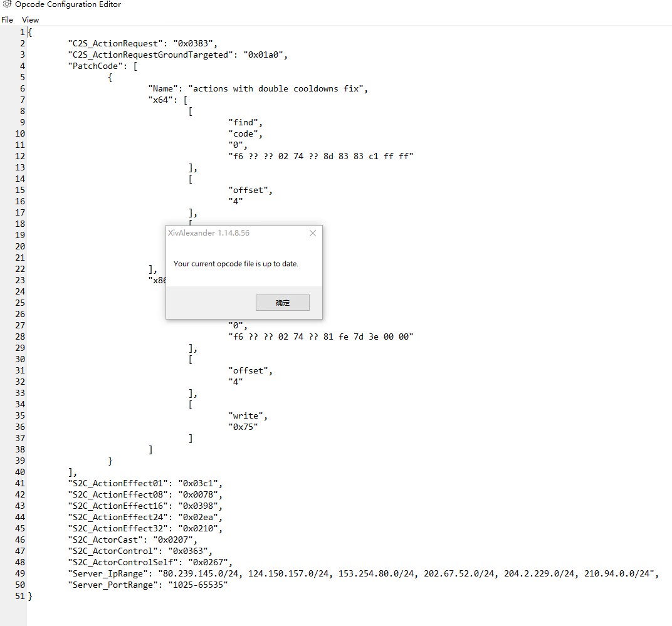Dismiss the XivAlexander dialog with the X
672x626 pixels.
[313, 233]
